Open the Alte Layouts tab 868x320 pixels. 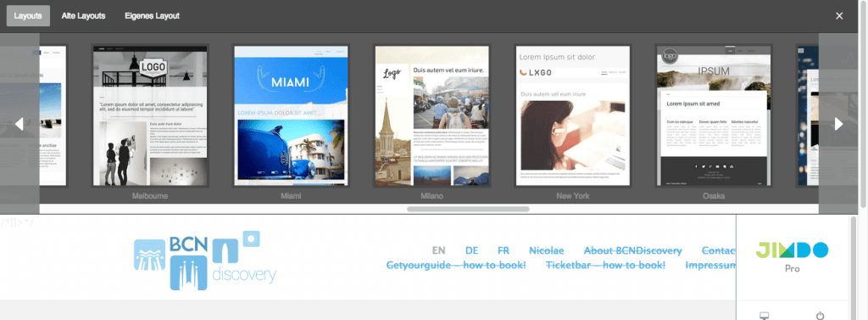(x=84, y=16)
